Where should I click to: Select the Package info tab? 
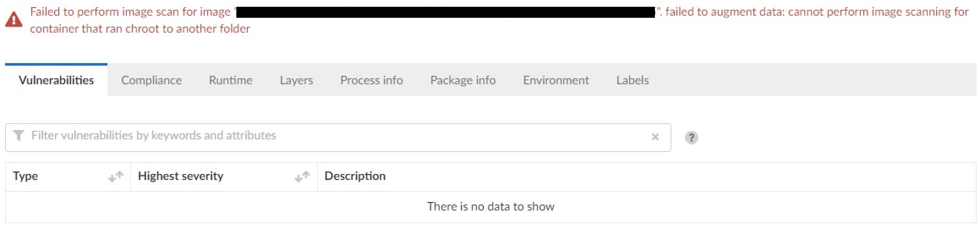click(x=463, y=80)
